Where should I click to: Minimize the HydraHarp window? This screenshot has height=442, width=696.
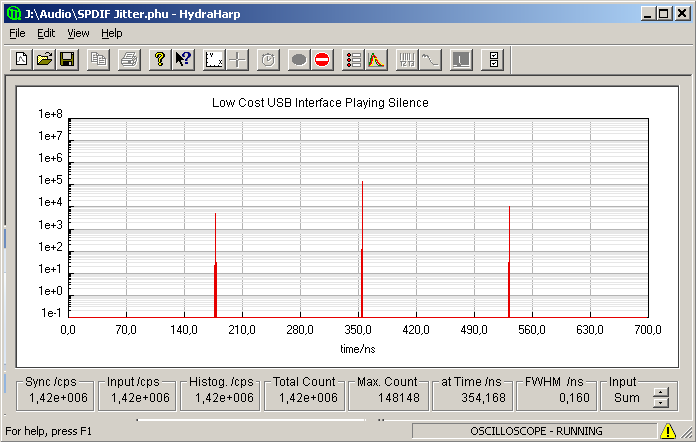pos(648,14)
